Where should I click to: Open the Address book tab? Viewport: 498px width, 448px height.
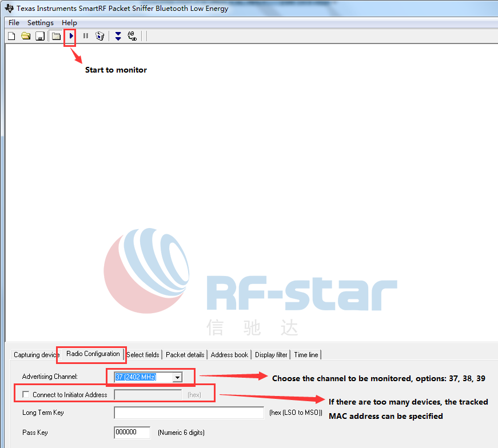pyautogui.click(x=229, y=355)
